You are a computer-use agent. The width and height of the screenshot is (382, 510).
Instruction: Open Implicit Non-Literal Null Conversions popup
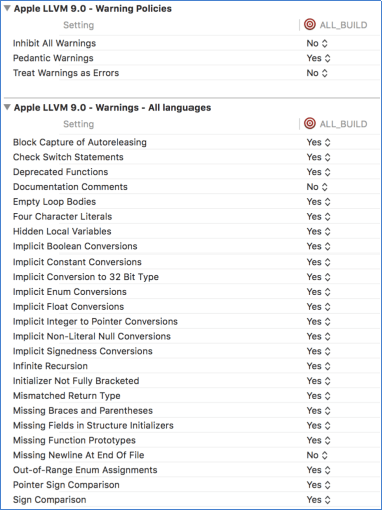[318, 336]
